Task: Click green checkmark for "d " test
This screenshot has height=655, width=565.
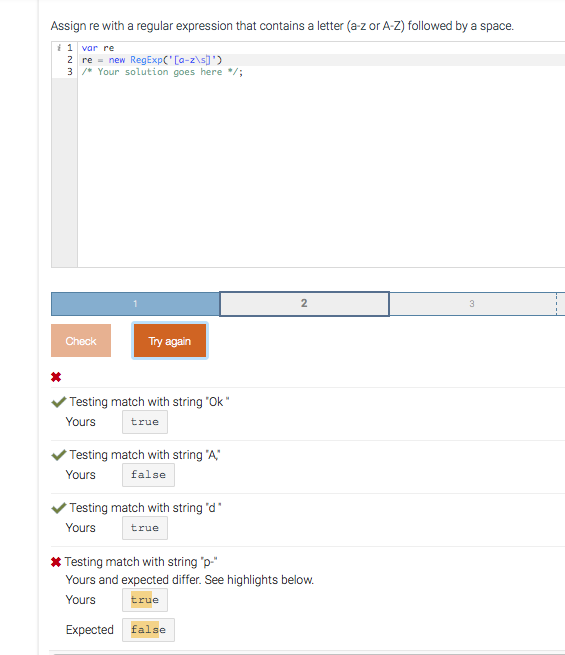Action: point(58,508)
